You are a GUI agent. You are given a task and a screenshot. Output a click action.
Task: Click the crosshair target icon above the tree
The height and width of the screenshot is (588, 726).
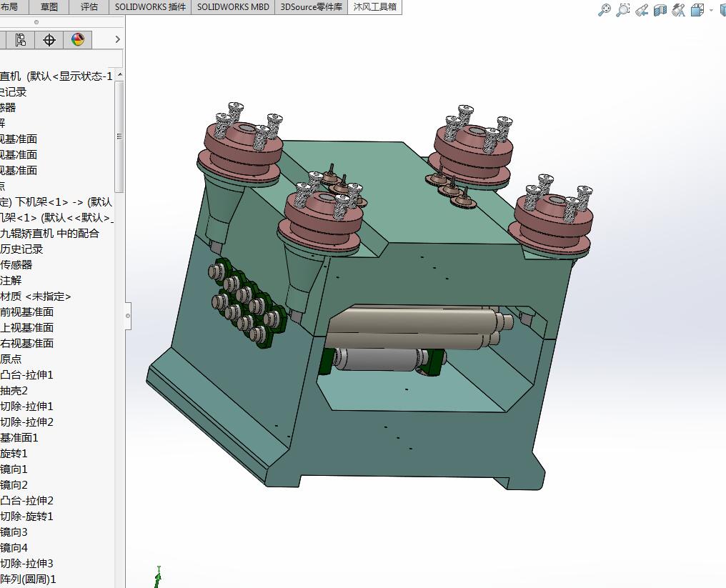(x=49, y=40)
